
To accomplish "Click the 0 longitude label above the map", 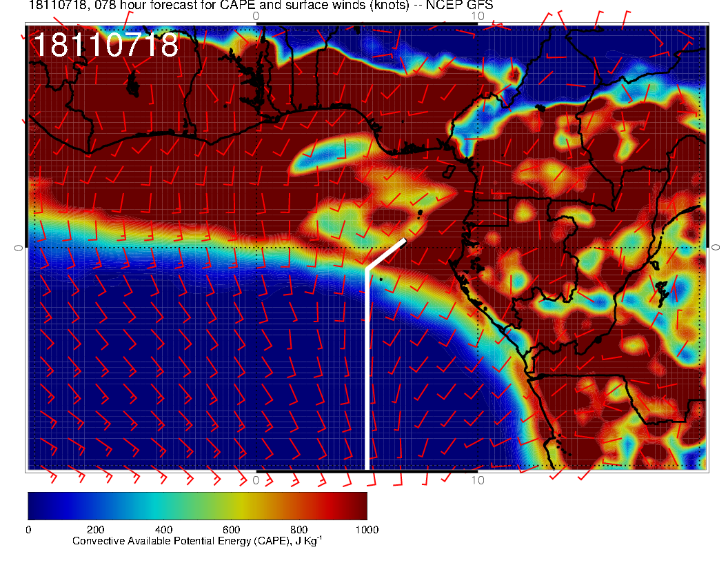I will tap(256, 16).
